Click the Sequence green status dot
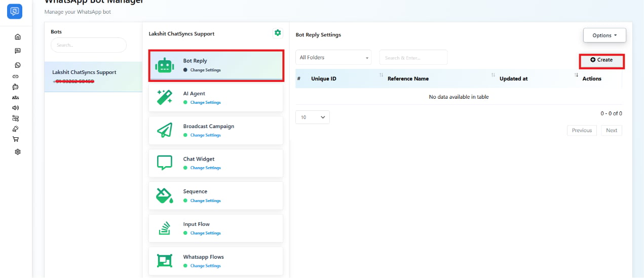The width and height of the screenshot is (644, 278). [185, 201]
